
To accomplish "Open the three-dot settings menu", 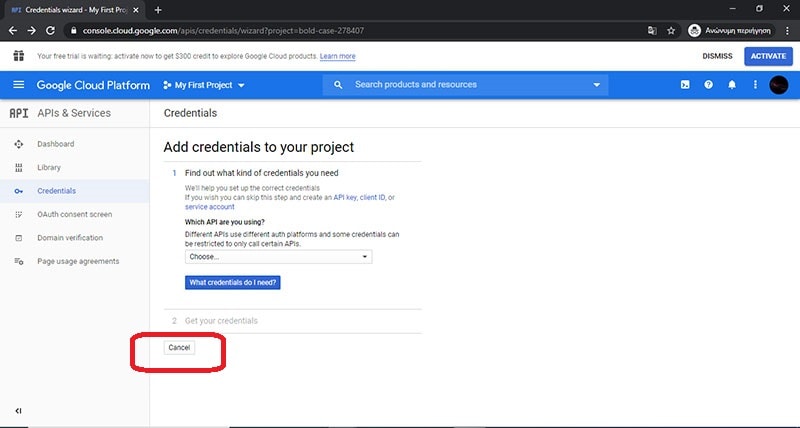I will coord(755,85).
